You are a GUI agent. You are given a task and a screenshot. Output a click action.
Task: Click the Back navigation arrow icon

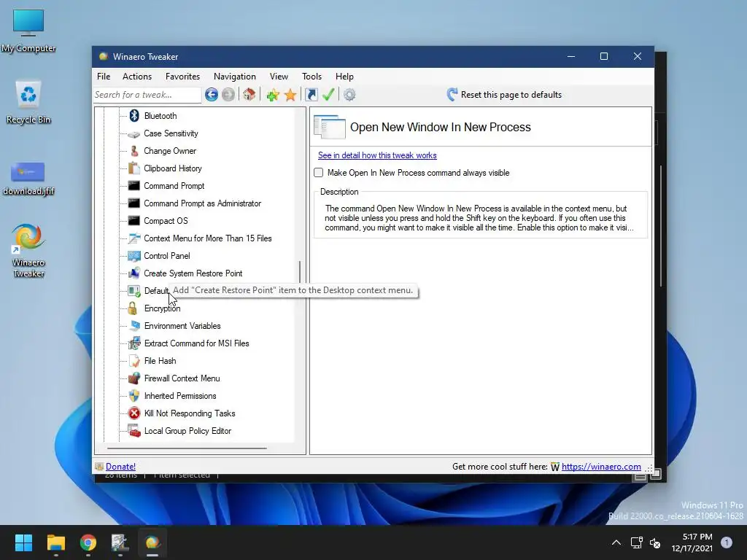(x=212, y=95)
